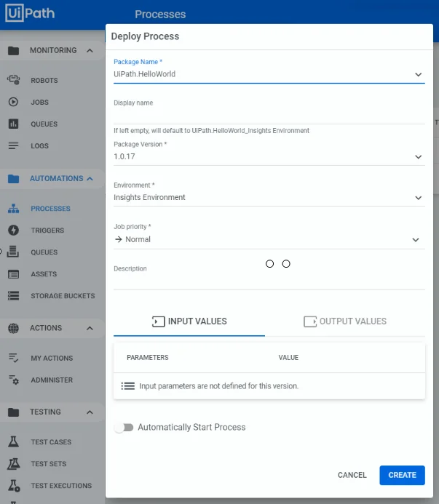439x504 pixels.
Task: Switch to the Output Values tab
Action: click(x=345, y=321)
